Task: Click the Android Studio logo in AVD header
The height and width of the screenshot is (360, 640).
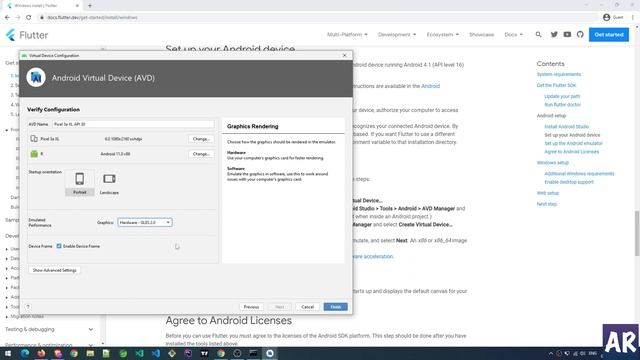Action: [36, 78]
